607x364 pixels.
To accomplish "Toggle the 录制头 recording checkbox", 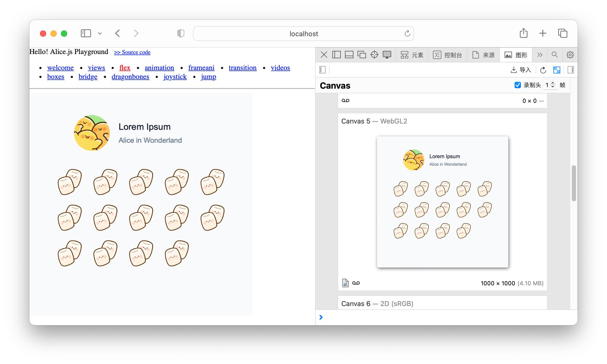I will tap(517, 85).
